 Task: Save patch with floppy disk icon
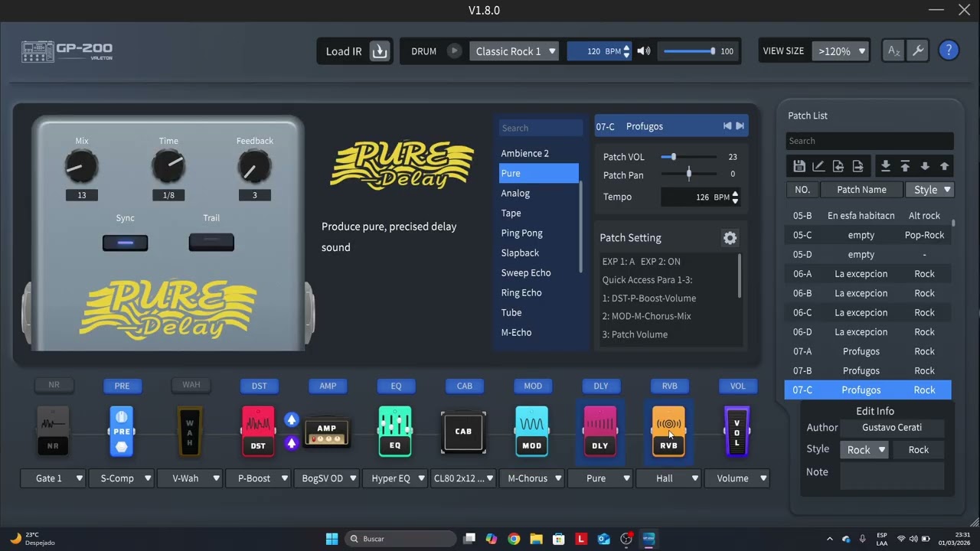coord(799,166)
